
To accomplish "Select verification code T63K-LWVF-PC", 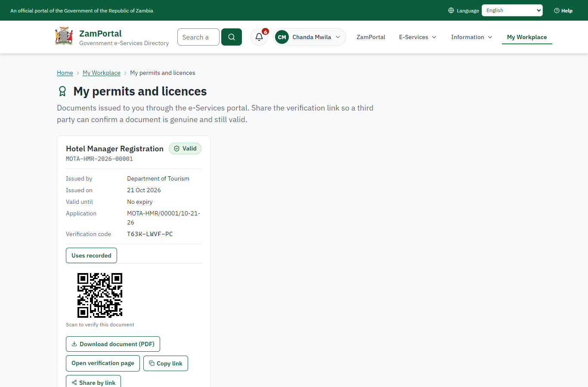I will [x=150, y=234].
